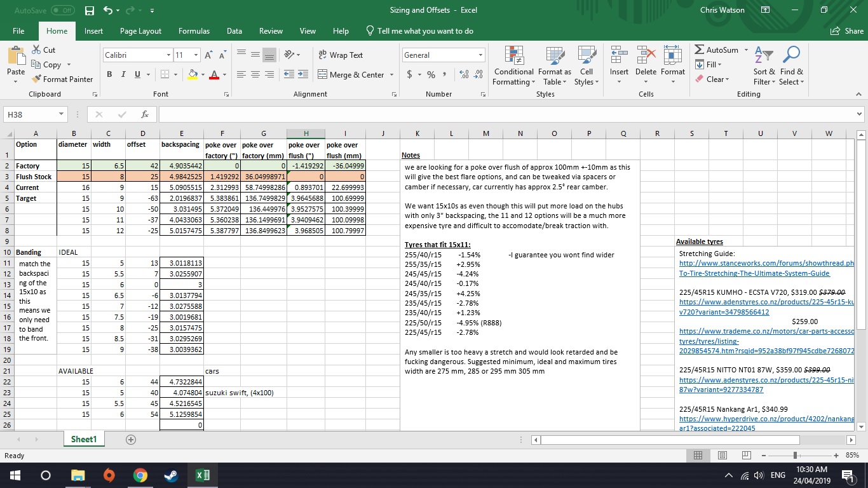Click the Borders icon

(x=165, y=74)
